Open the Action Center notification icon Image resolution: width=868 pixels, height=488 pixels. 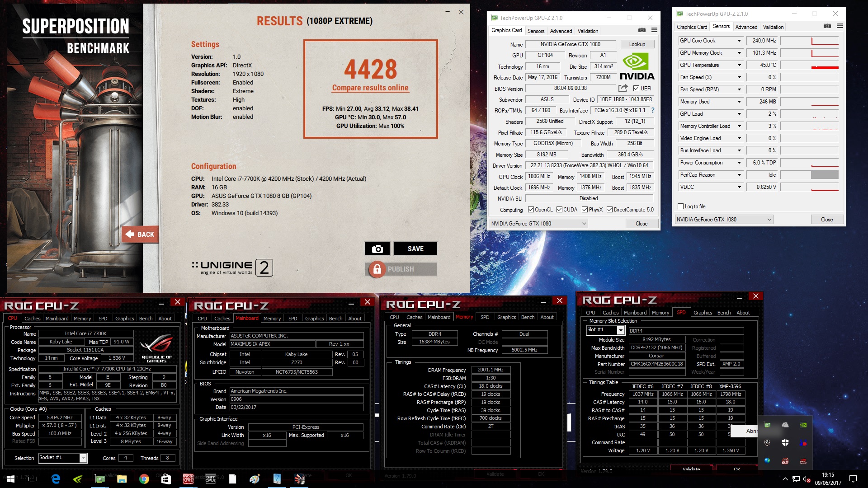point(853,479)
